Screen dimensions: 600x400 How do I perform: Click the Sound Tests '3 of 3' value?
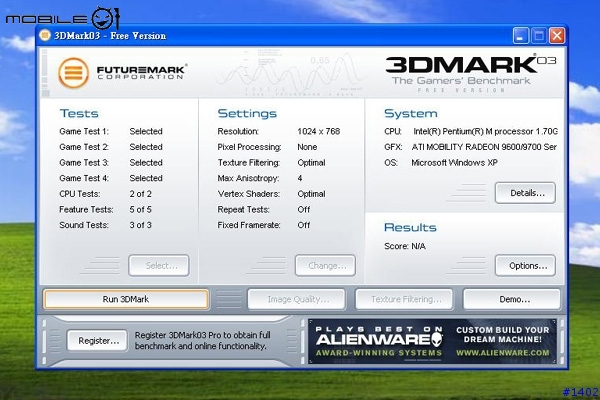click(x=140, y=225)
